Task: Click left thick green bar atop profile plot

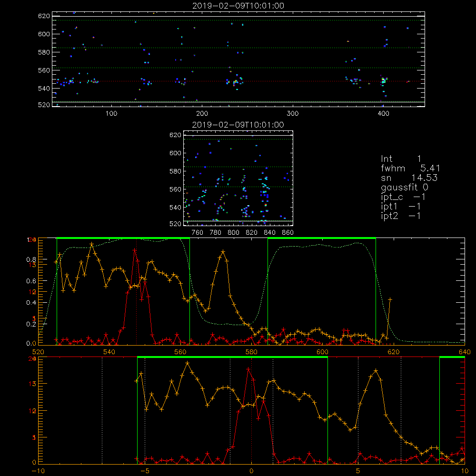Action: click(123, 238)
